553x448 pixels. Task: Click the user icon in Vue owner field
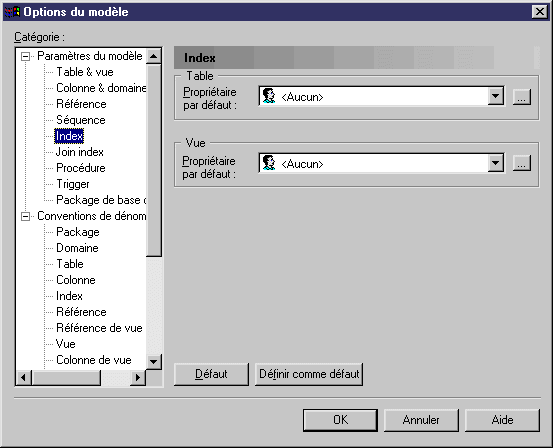tap(269, 163)
